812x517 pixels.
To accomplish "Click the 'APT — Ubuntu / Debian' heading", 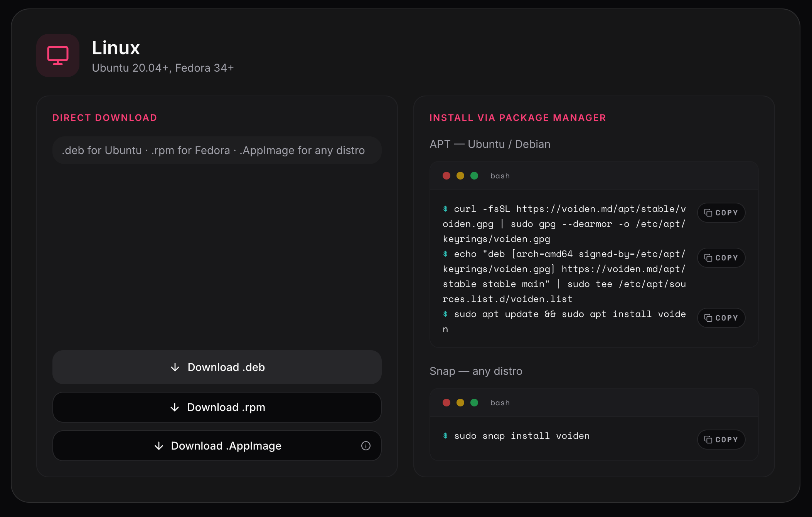I will coord(490,144).
